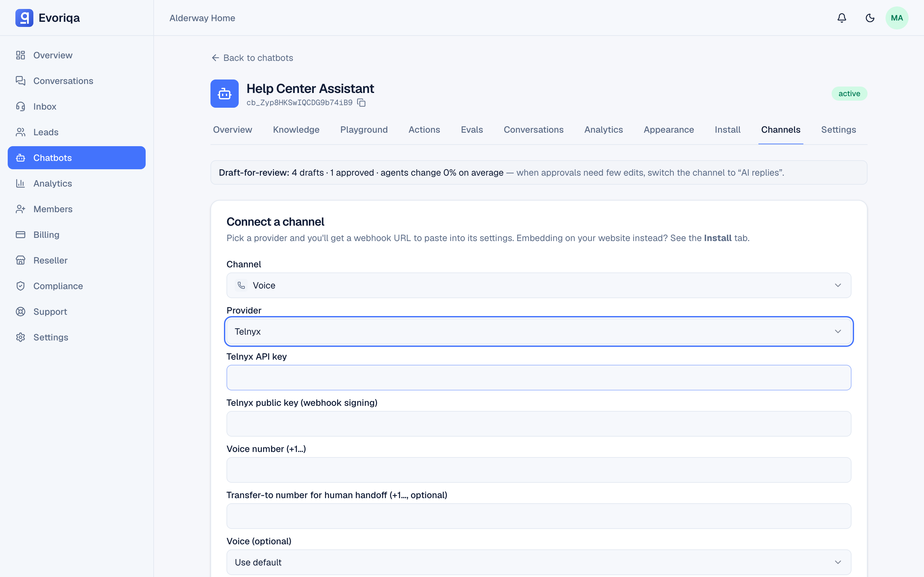
Task: Go back to chatbots
Action: (x=252, y=58)
